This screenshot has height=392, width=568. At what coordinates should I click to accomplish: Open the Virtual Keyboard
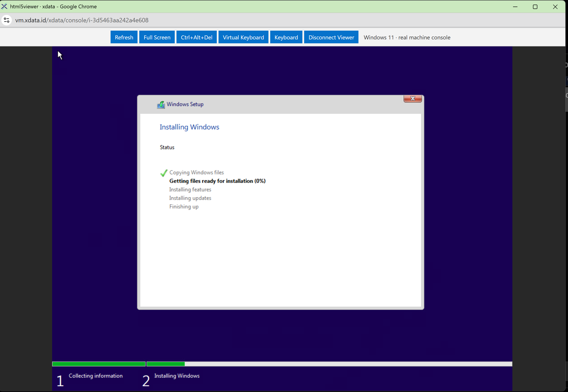(243, 37)
